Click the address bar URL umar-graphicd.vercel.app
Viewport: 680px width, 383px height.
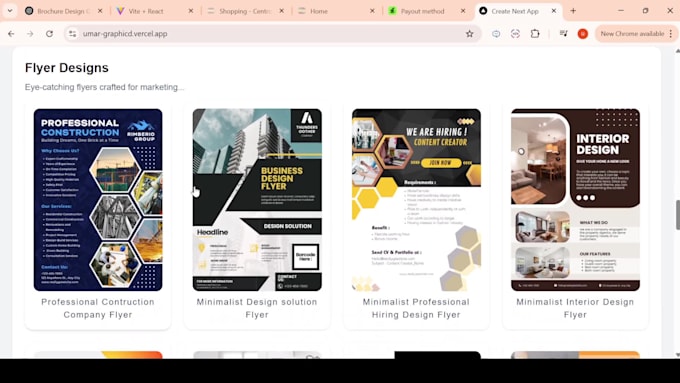click(125, 33)
